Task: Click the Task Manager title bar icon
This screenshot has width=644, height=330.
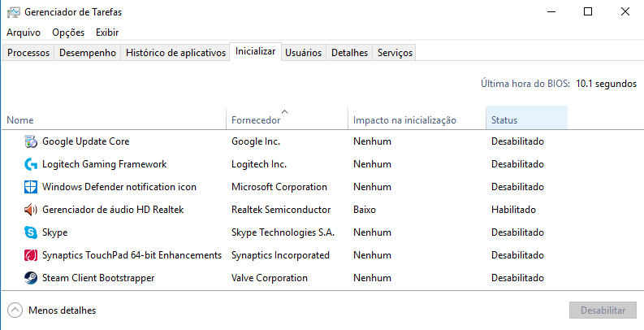Action: pyautogui.click(x=14, y=12)
